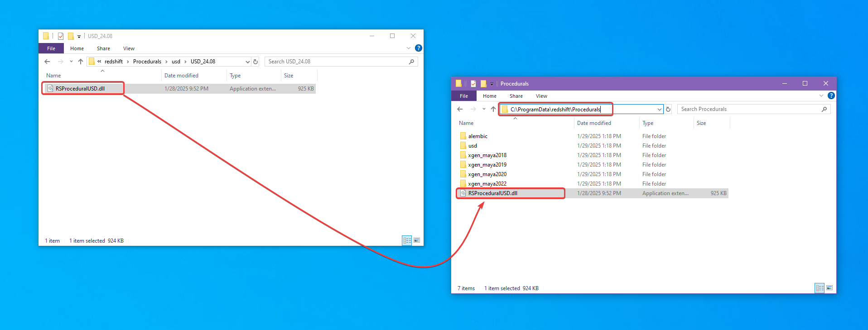Open File tab in Procedurals window
868x330 pixels.
(x=464, y=96)
